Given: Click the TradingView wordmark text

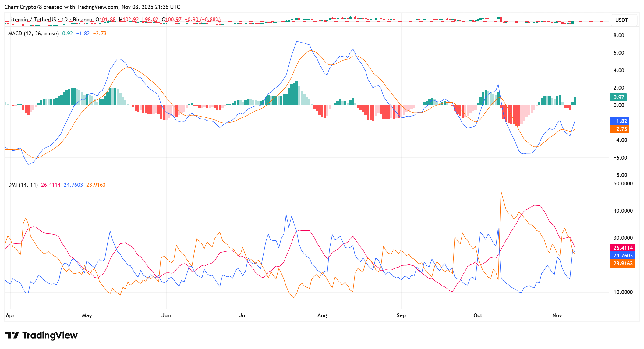Looking at the screenshot, I should click(50, 335).
